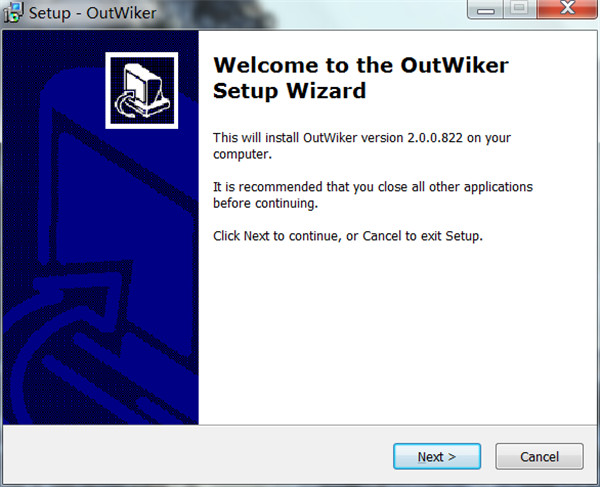Click the Next button to continue setup
The image size is (600, 487).
[437, 456]
